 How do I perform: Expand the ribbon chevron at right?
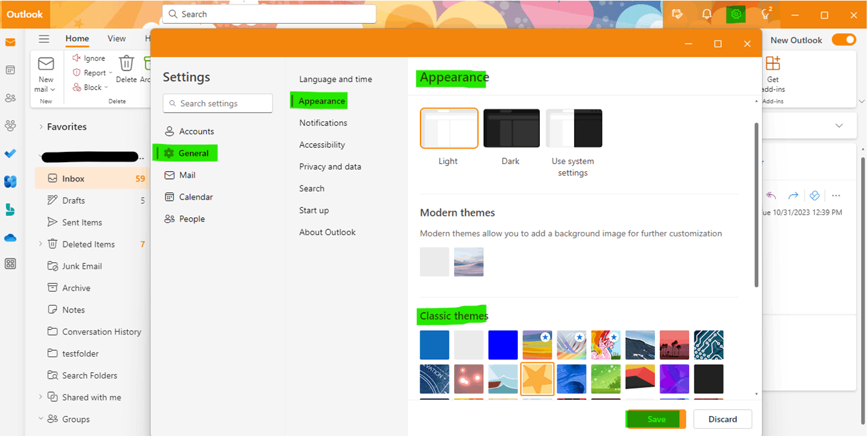click(861, 101)
